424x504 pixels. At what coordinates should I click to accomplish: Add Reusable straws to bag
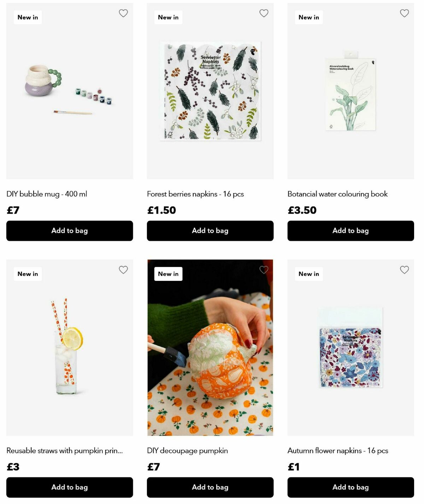(x=70, y=487)
